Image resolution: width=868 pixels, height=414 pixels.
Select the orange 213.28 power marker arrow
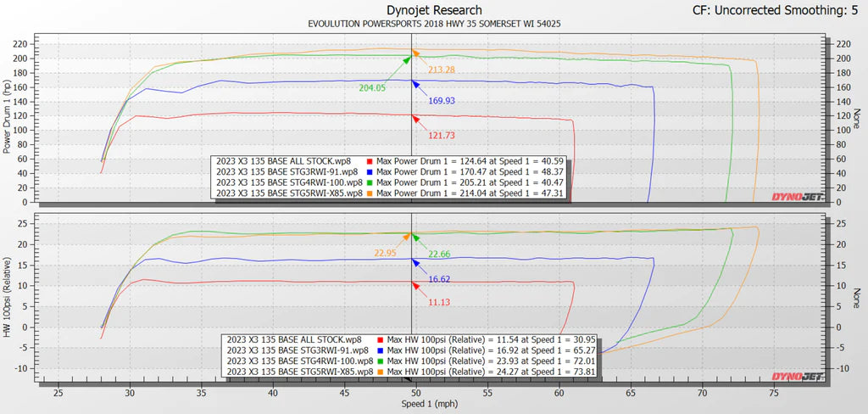(416, 53)
